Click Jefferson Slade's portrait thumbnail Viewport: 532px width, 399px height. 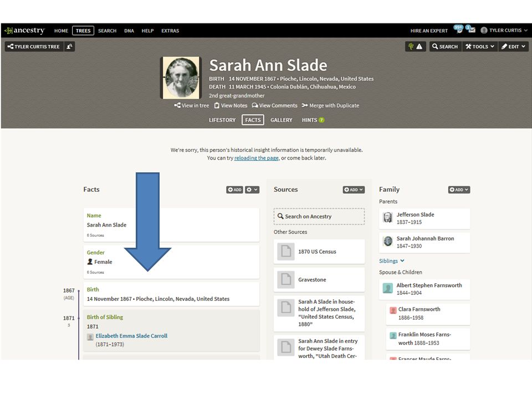click(x=388, y=217)
